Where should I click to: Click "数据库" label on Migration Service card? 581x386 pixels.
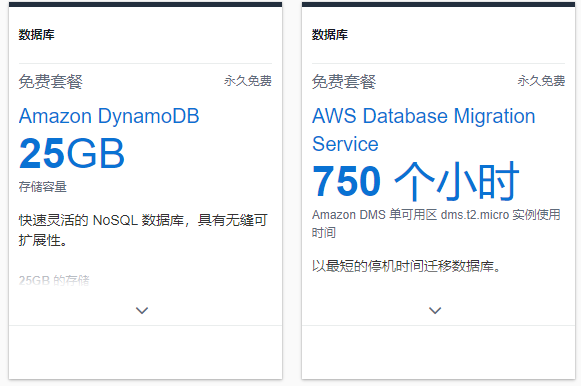[330, 35]
